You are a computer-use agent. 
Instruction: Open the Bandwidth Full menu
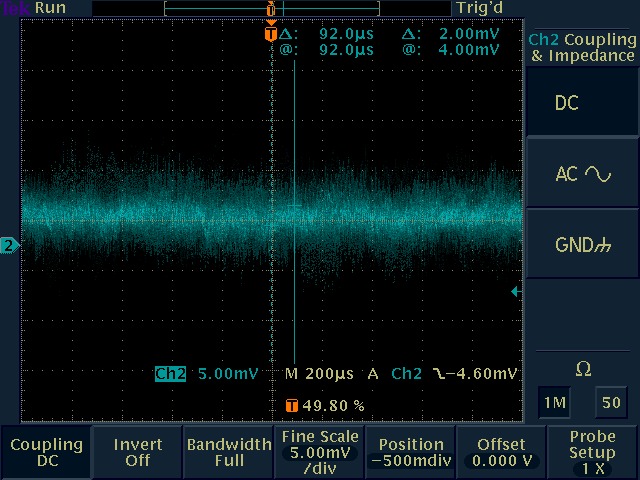point(229,452)
